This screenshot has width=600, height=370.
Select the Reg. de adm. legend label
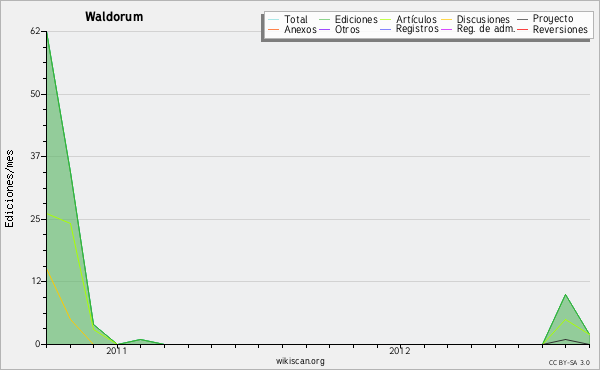pos(486,29)
